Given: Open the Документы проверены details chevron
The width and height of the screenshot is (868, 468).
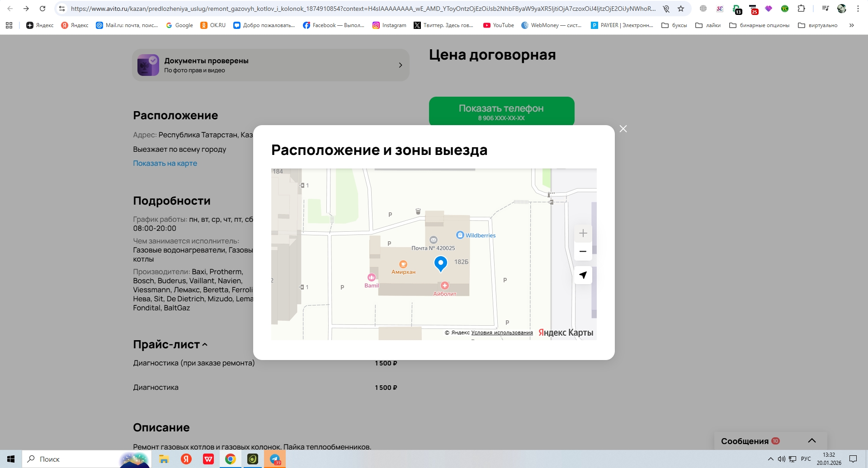Looking at the screenshot, I should [x=401, y=65].
